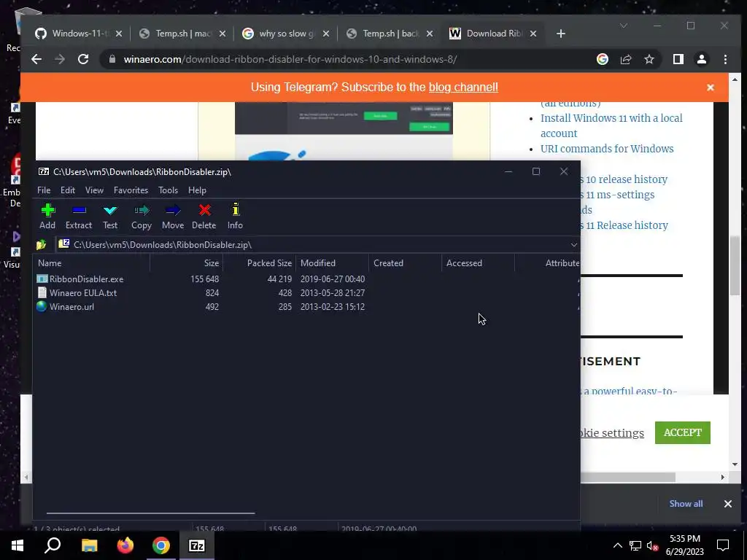Screen dimensions: 747x560
Task: Click the green ACCEPT cookies button
Action: [682, 432]
